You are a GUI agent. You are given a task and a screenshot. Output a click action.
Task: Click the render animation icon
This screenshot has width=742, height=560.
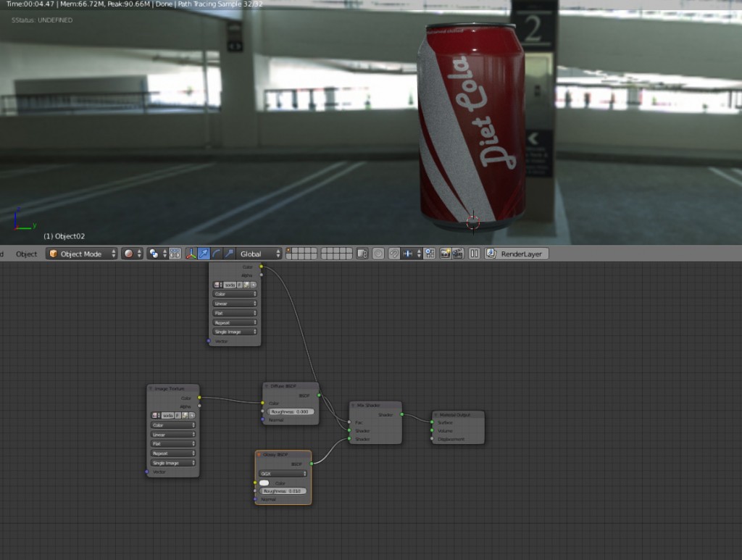pos(457,254)
